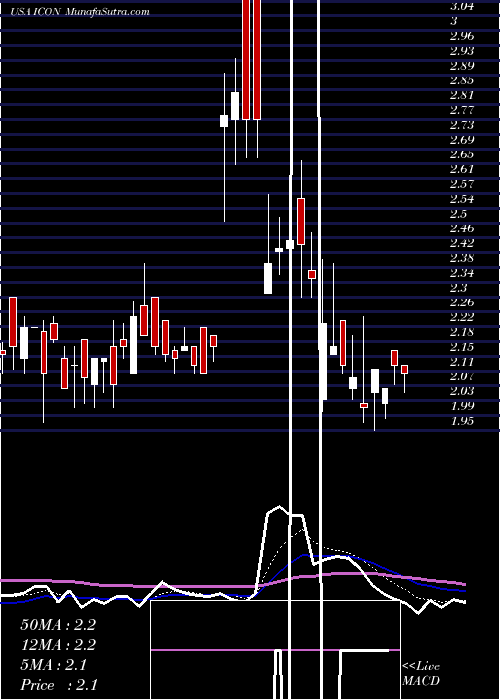Image resolution: width=500 pixels, height=700 pixels.
Task: Click the 2.5 price axis label
Action: (x=458, y=213)
